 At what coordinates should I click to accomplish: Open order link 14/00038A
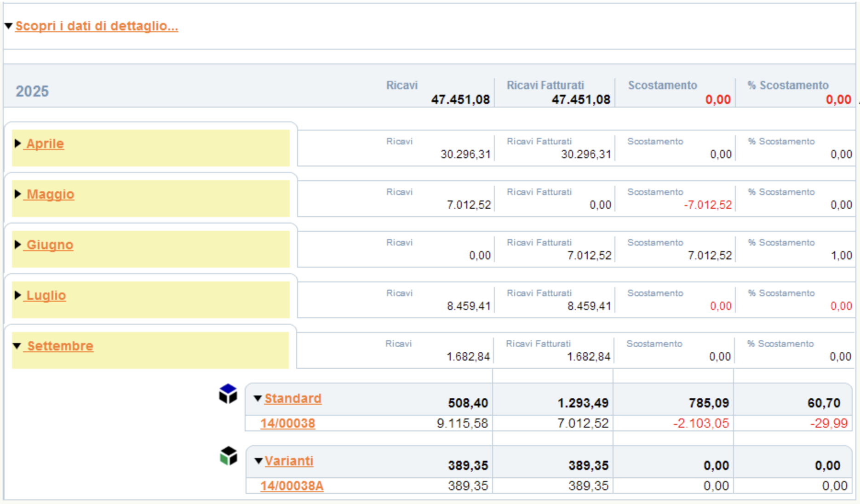point(292,486)
